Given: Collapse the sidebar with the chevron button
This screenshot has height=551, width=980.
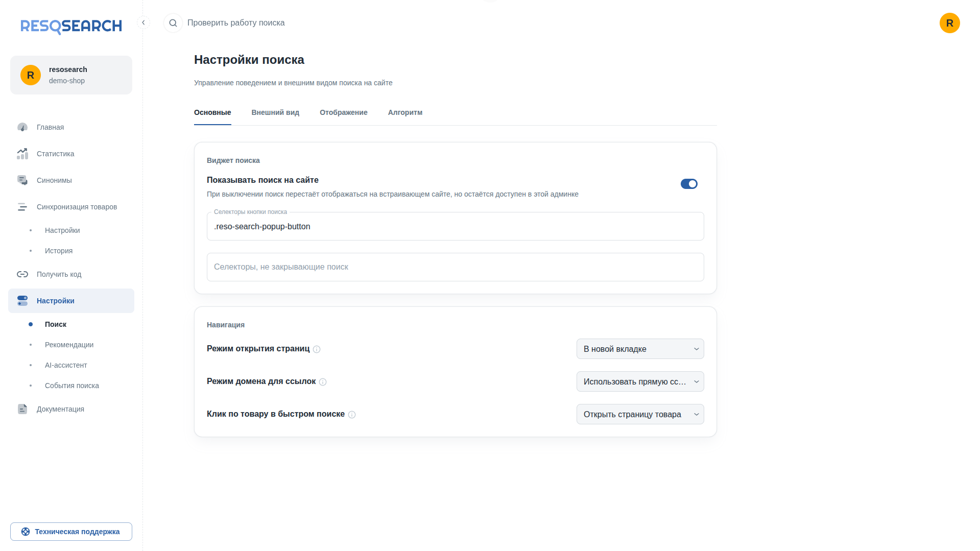Looking at the screenshot, I should point(144,22).
